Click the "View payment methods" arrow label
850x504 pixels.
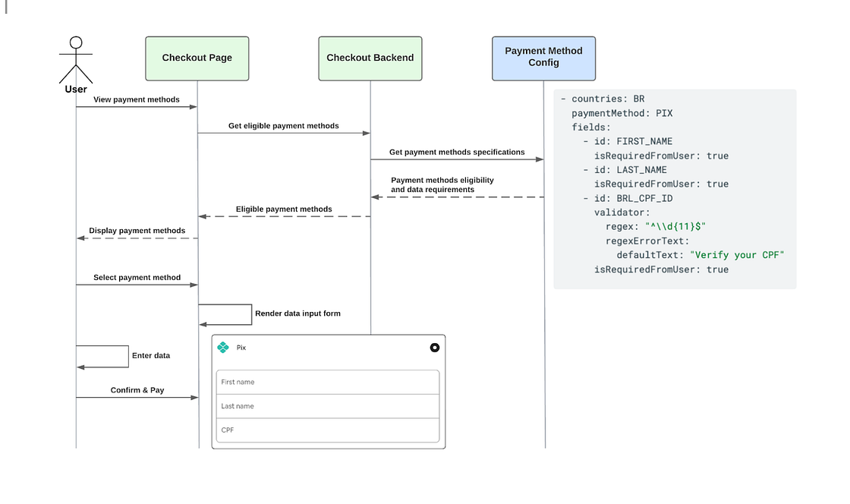click(137, 99)
